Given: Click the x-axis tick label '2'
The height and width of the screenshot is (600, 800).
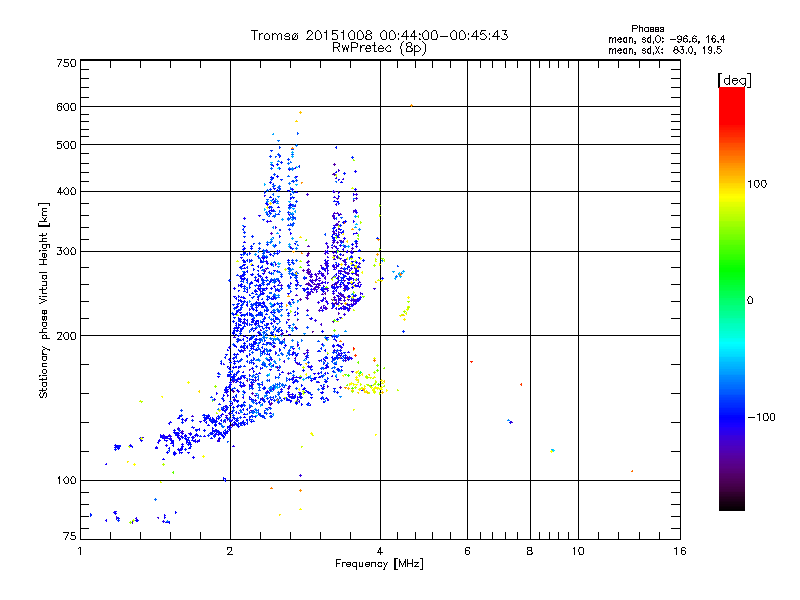Looking at the screenshot, I should (x=230, y=551).
